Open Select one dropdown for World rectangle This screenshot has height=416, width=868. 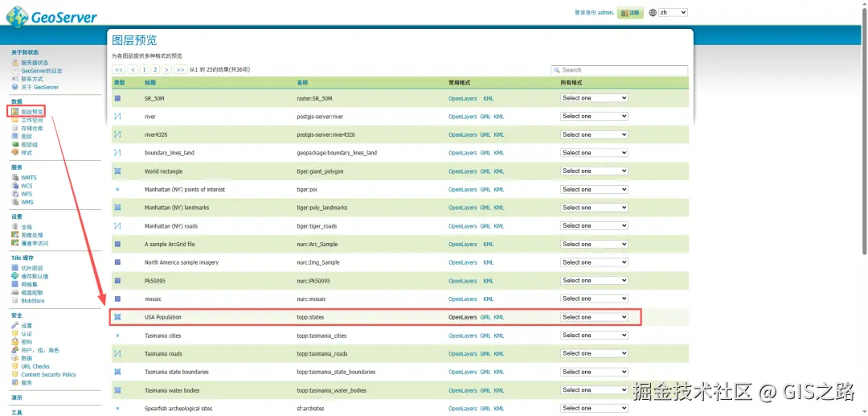point(594,171)
